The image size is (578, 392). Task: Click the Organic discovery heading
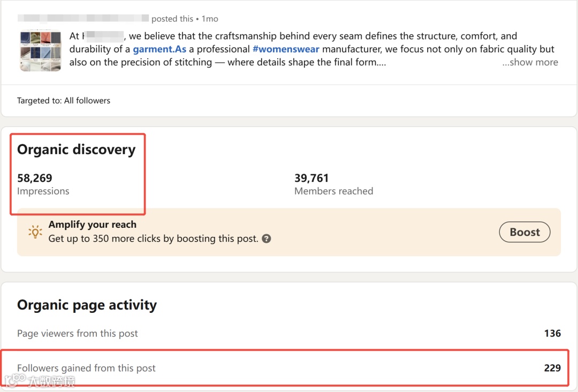coord(77,150)
